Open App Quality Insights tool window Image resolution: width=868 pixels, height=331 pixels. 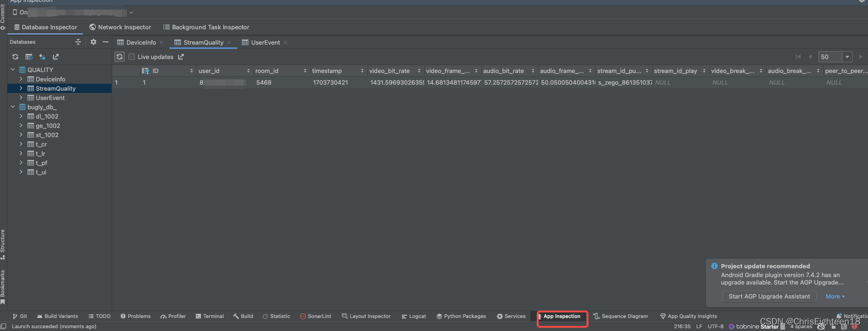(688, 316)
